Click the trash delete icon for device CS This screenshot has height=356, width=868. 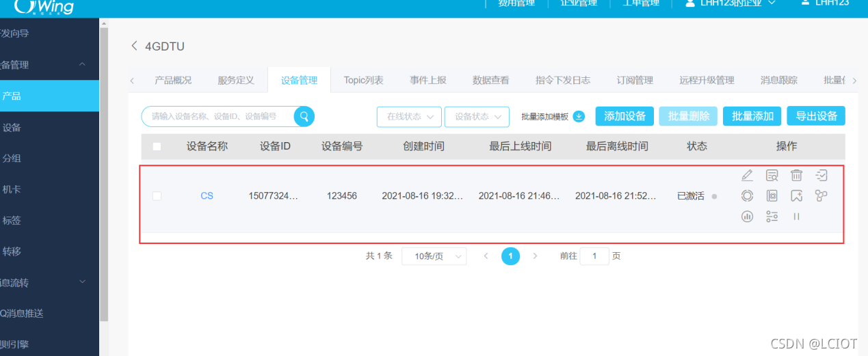(x=796, y=176)
